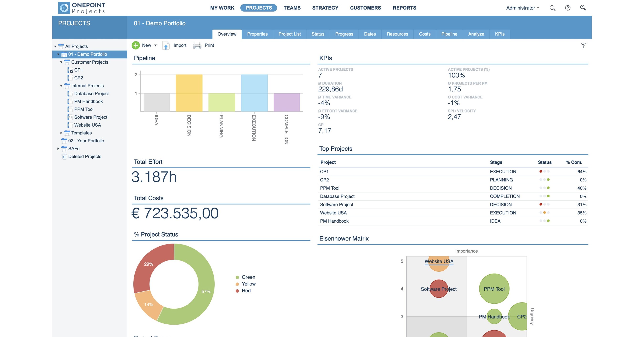The image size is (644, 337).
Task: Expand the Templates node
Action: (61, 133)
